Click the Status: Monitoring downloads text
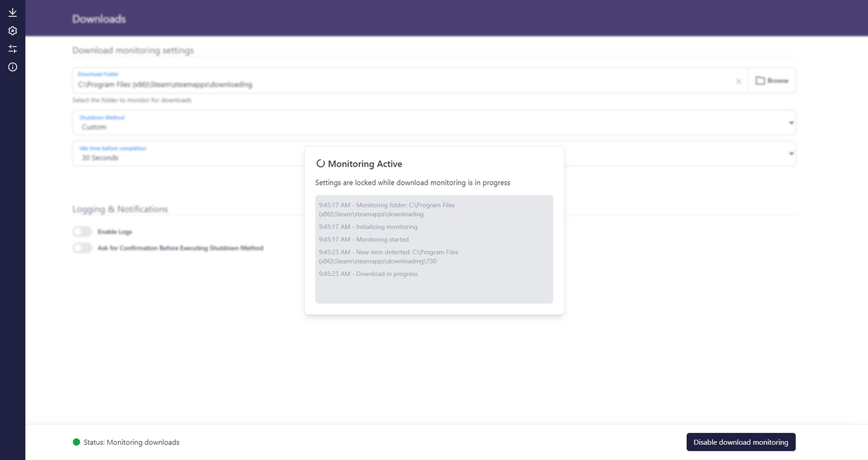 132,442
